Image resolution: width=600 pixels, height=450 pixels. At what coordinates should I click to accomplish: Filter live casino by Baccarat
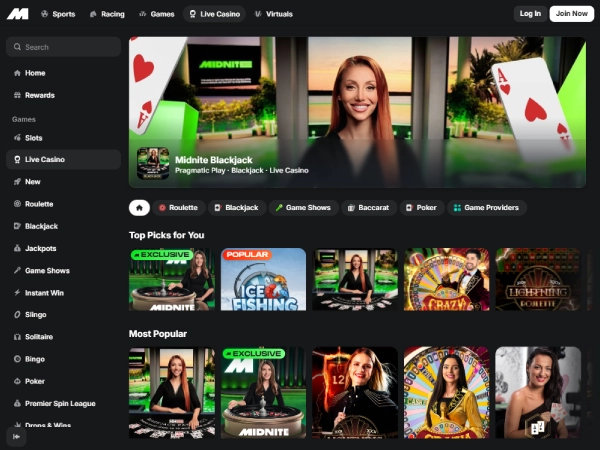coord(369,208)
